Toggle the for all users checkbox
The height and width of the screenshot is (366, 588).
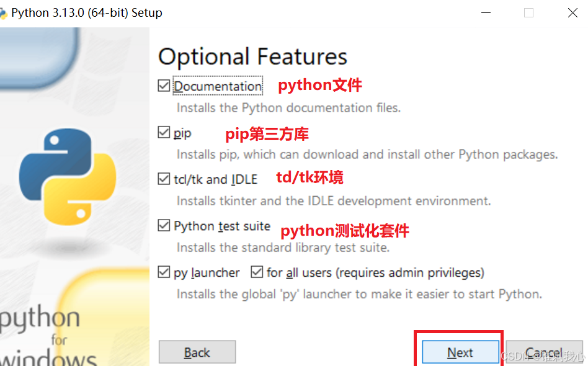point(257,272)
